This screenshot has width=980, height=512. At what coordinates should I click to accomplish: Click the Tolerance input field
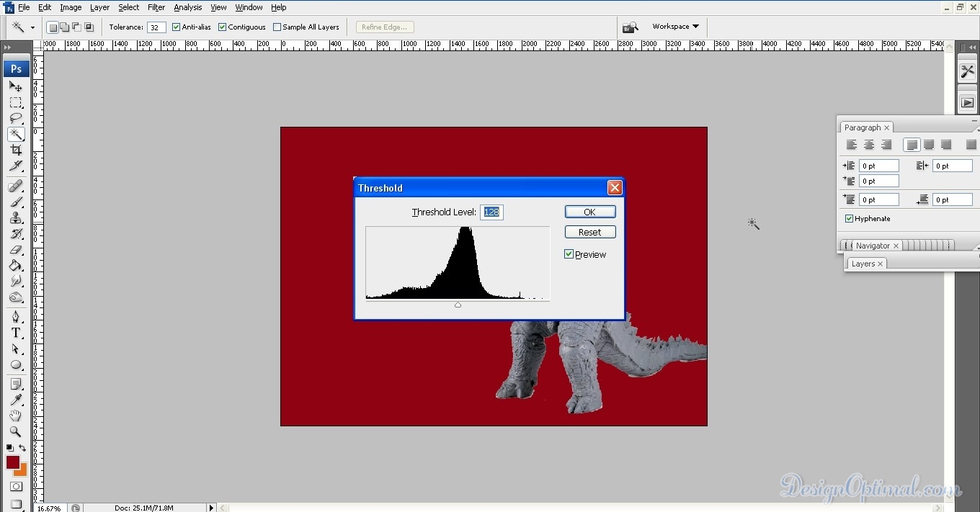point(156,27)
